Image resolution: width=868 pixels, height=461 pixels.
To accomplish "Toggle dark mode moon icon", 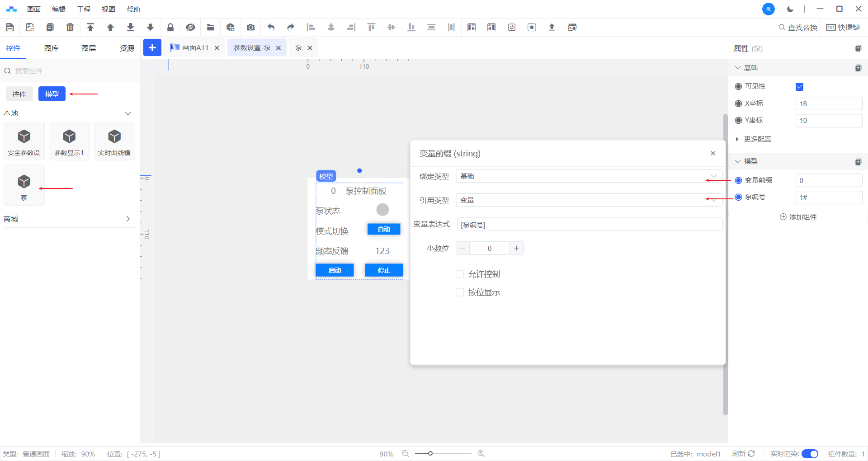I will coord(790,9).
